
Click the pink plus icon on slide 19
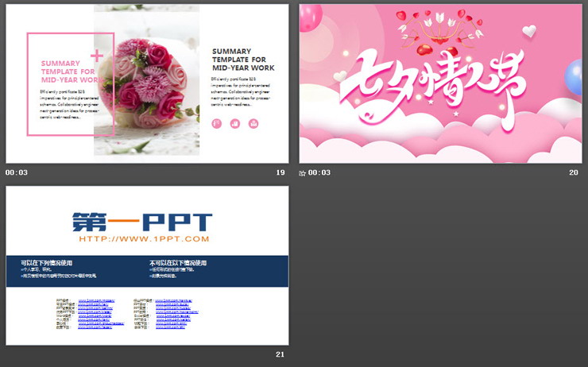98,56
